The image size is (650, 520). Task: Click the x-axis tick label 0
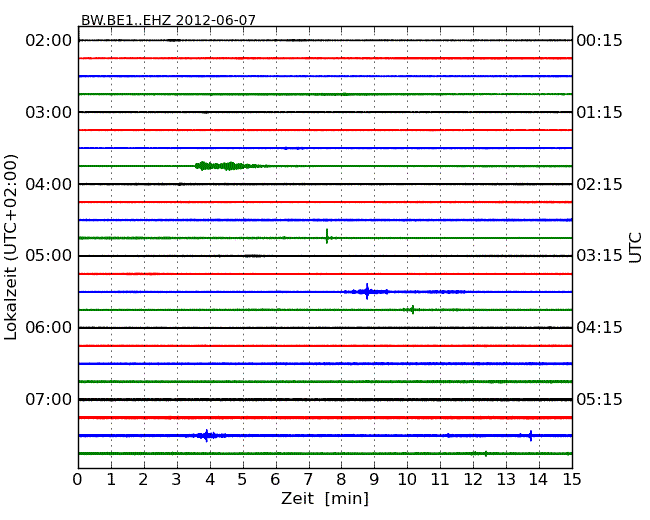78,480
